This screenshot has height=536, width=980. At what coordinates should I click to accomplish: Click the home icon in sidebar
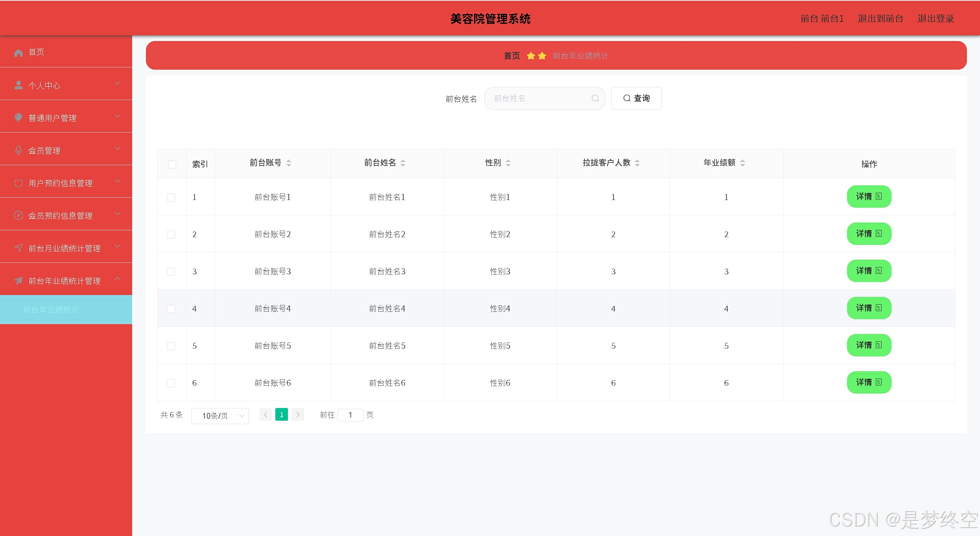18,52
